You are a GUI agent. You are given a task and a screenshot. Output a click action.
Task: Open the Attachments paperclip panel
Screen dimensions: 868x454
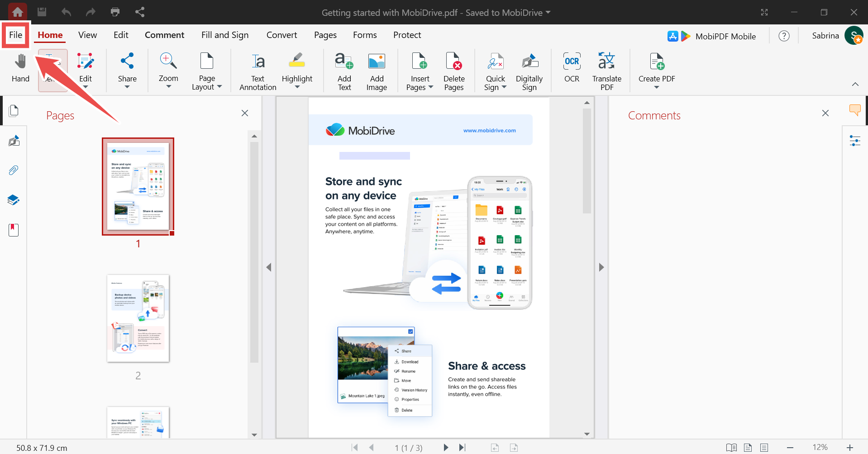[14, 170]
